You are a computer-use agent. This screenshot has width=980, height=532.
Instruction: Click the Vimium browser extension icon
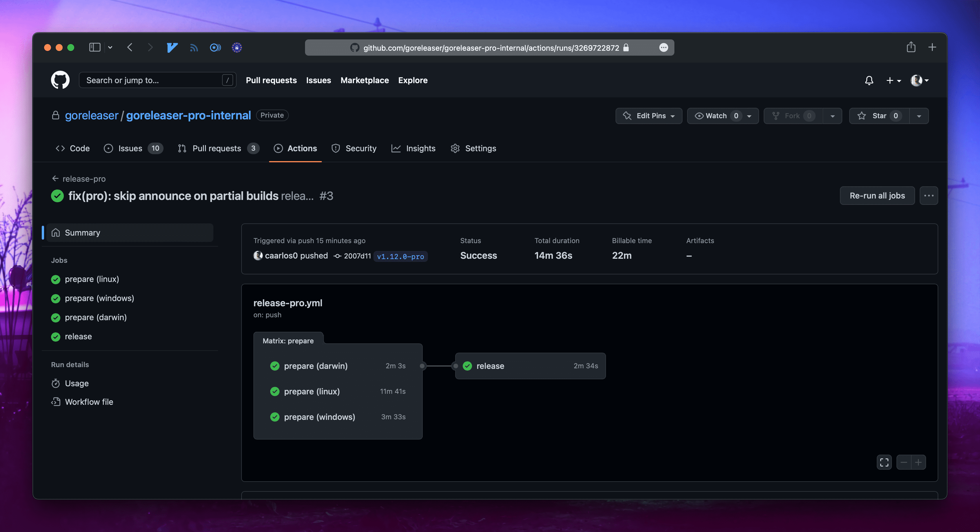pos(172,47)
